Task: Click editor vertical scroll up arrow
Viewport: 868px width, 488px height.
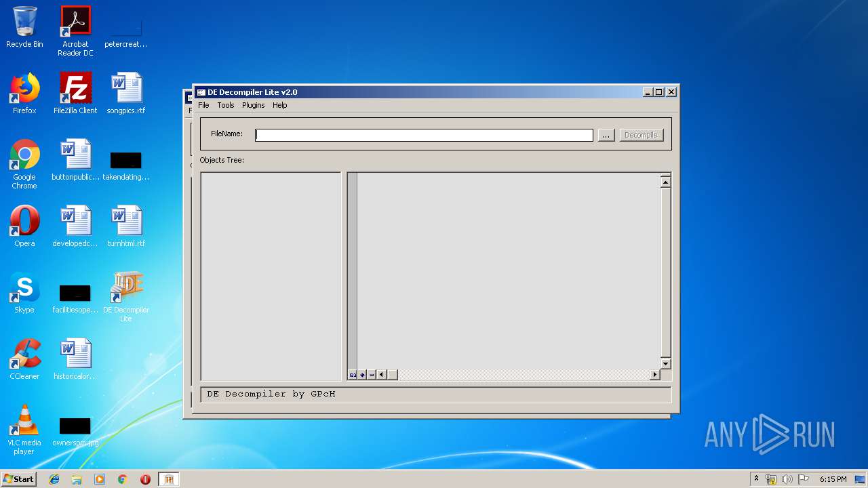Action: pyautogui.click(x=665, y=181)
